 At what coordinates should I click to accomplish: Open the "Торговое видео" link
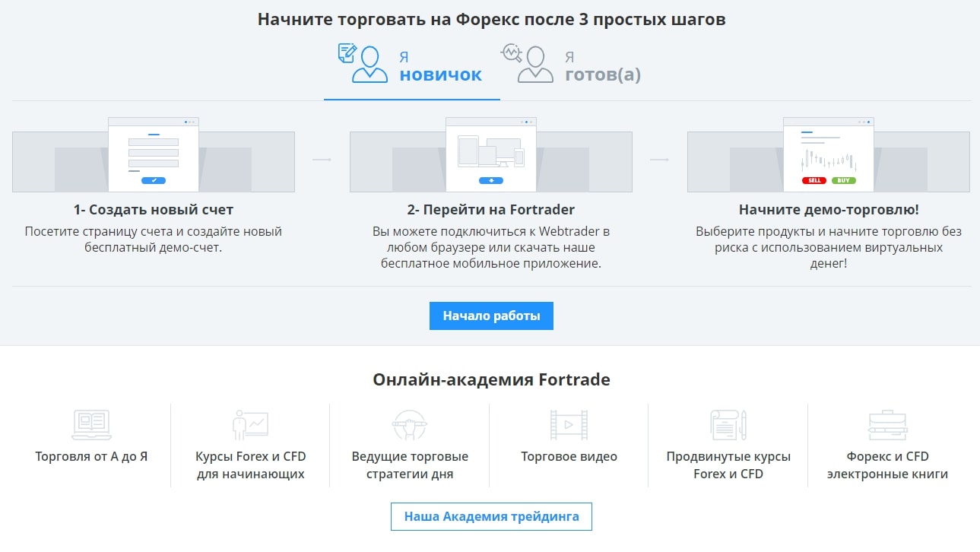(569, 457)
